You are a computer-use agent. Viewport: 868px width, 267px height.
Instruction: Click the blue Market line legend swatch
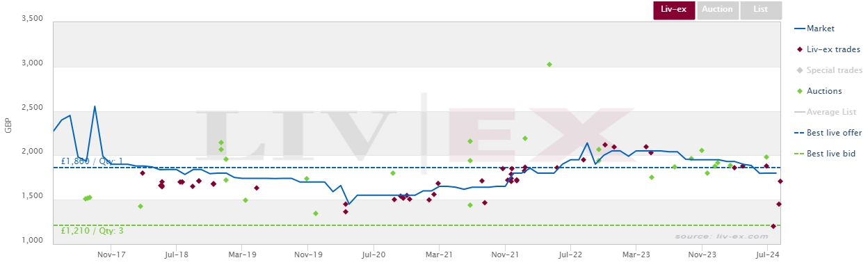click(799, 29)
